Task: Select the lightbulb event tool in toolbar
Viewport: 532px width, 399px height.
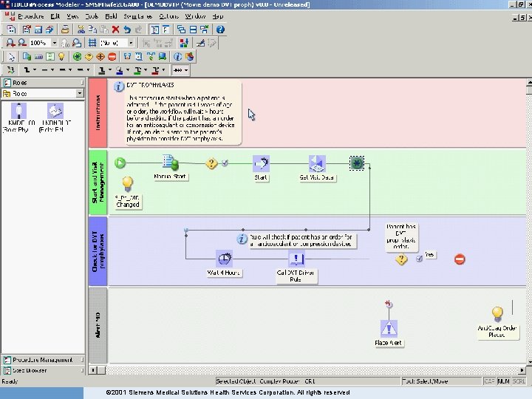Action: pyautogui.click(x=61, y=57)
